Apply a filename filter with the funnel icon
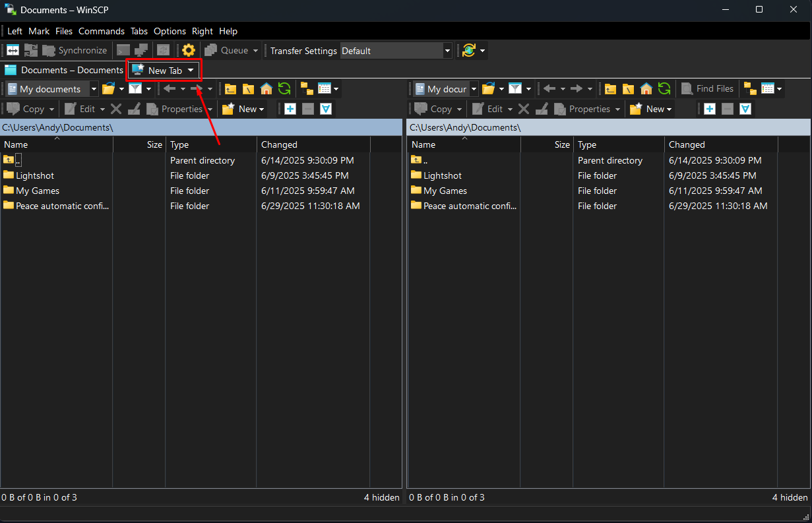This screenshot has height=523, width=812. 134,88
